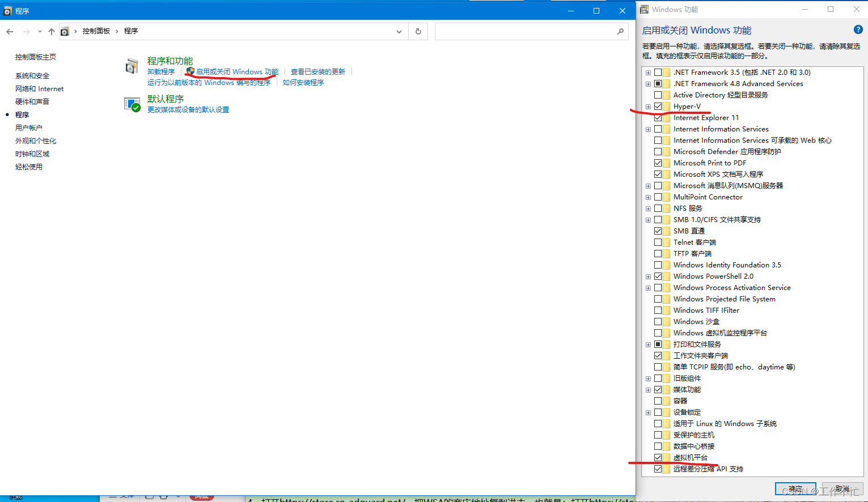The image size is (868, 502).
Task: Click the forward arrow in Control Panel
Action: (x=26, y=32)
